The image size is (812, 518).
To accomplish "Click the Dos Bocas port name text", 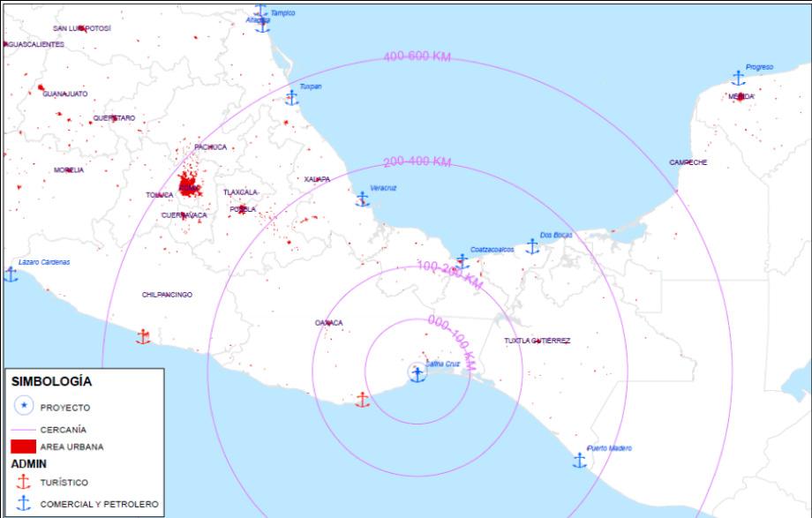I will [x=556, y=235].
